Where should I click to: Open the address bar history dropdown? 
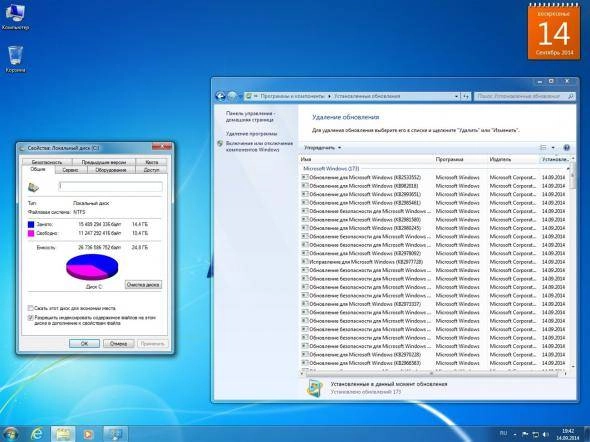tap(456, 96)
